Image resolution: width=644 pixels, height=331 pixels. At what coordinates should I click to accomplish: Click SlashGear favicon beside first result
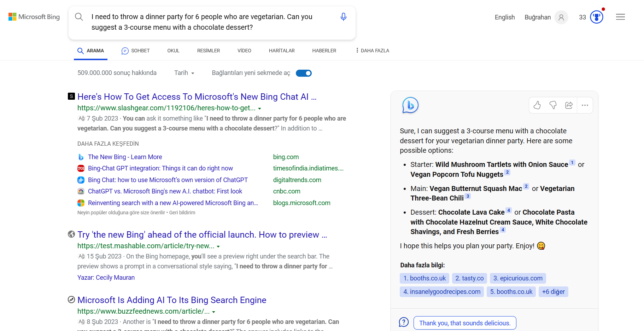pyautogui.click(x=71, y=96)
